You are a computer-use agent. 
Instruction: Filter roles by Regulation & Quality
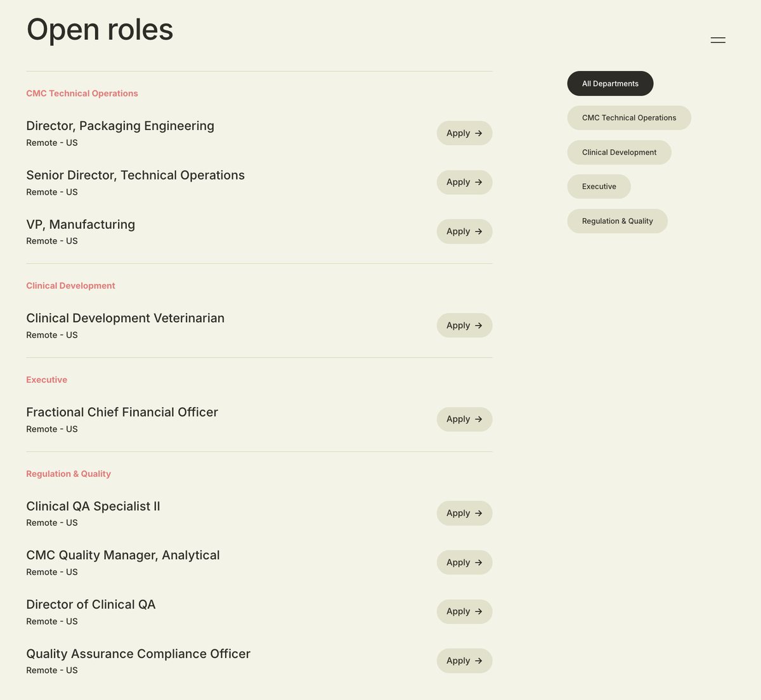(x=617, y=221)
